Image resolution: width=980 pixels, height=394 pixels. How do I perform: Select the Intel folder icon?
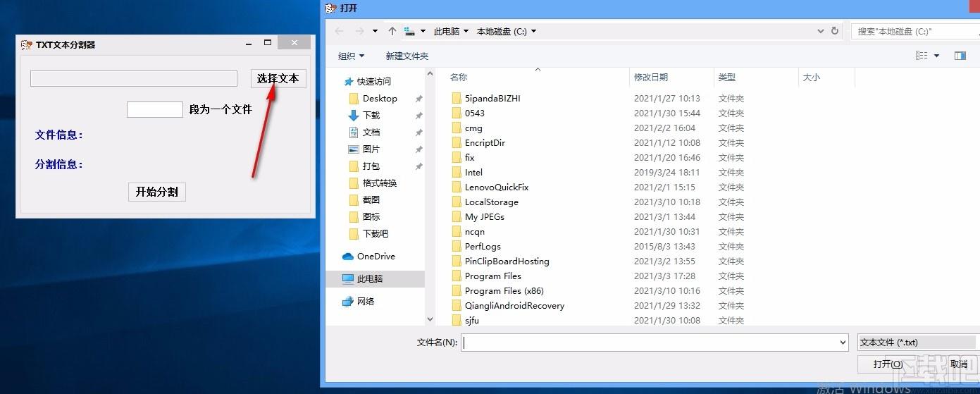click(456, 172)
